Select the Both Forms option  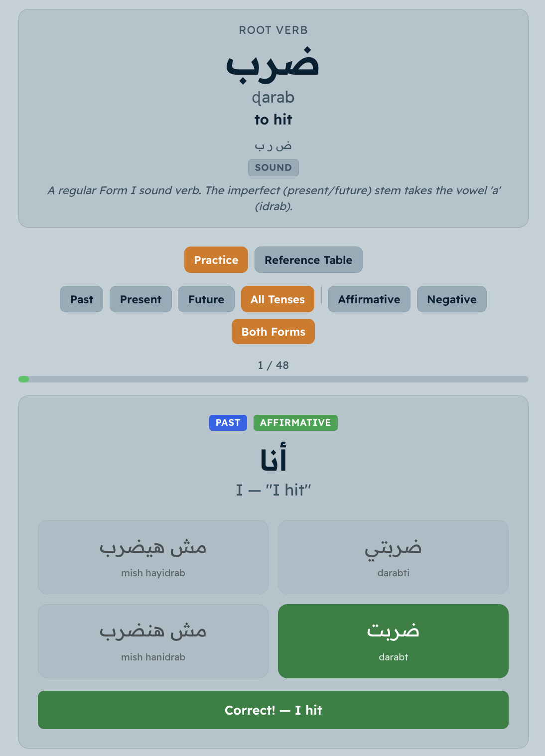pos(273,331)
